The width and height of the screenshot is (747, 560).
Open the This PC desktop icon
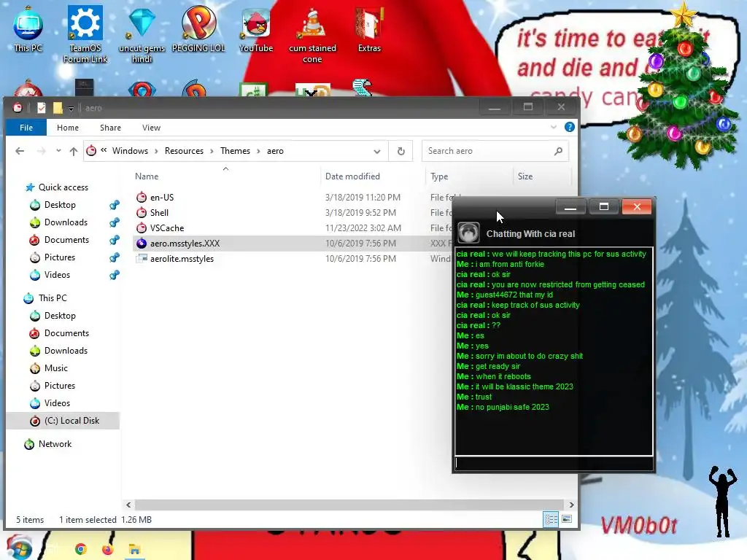tap(28, 28)
